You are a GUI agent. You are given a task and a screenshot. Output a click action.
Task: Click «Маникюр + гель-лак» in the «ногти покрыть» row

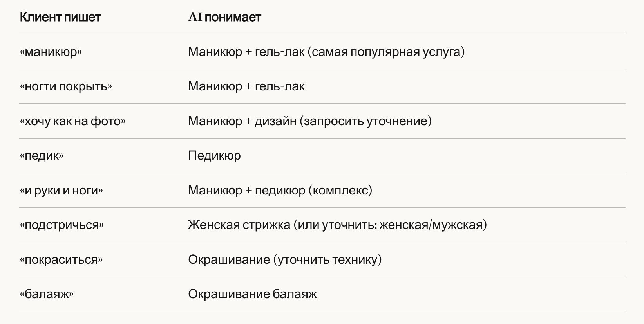[x=246, y=86]
